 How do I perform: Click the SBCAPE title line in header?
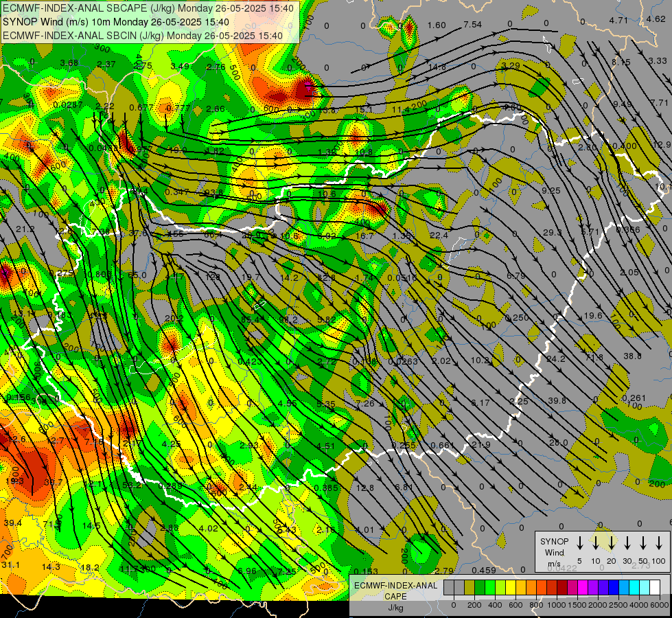[148, 8]
